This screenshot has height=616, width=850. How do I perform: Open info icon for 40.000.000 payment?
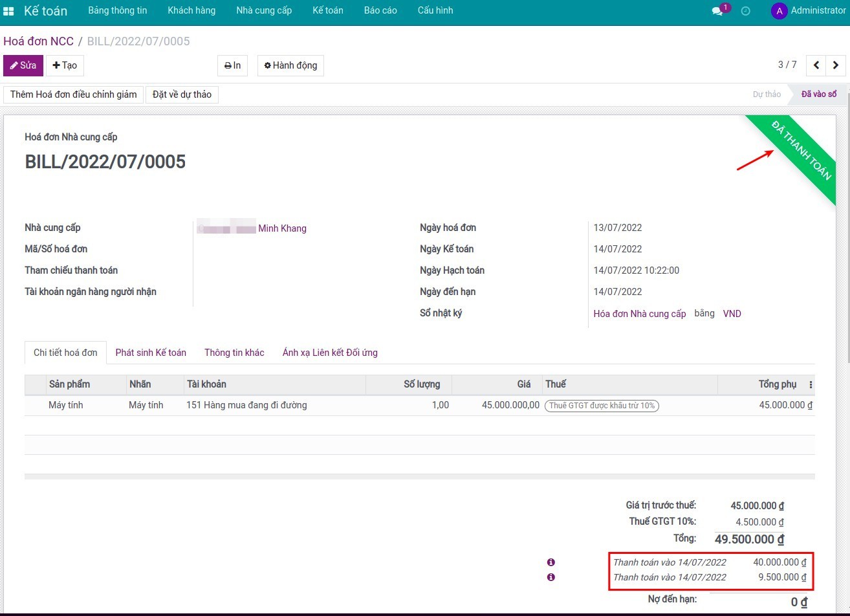point(551,562)
